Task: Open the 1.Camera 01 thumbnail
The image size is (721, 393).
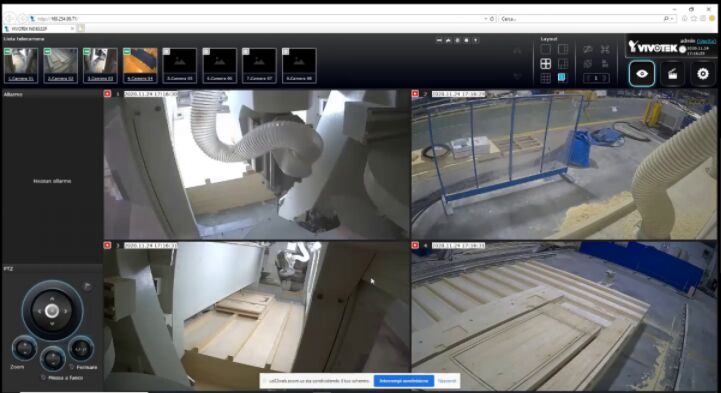Action: (x=21, y=65)
